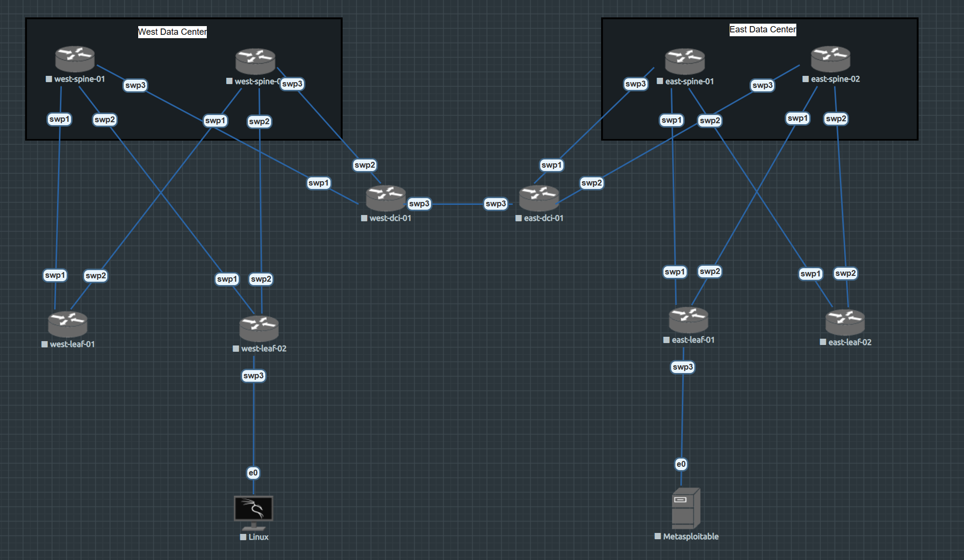The image size is (964, 560).
Task: Click the status square beside east-spine-02
Action: 806,79
